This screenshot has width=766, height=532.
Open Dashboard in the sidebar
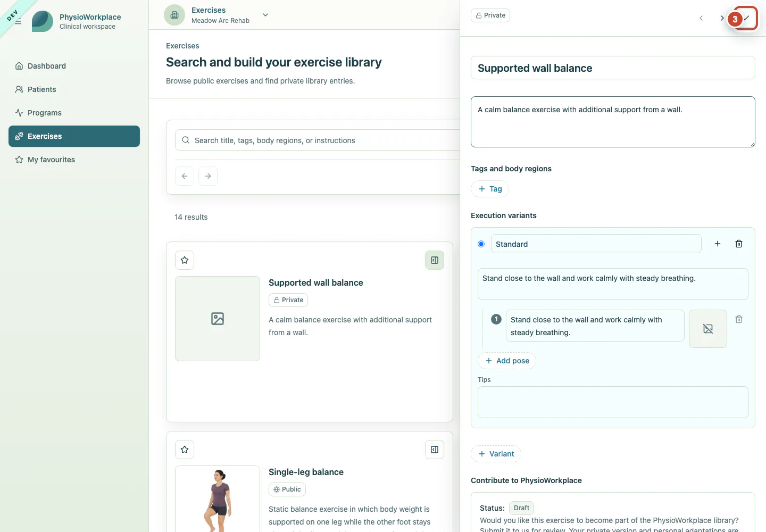(74, 66)
